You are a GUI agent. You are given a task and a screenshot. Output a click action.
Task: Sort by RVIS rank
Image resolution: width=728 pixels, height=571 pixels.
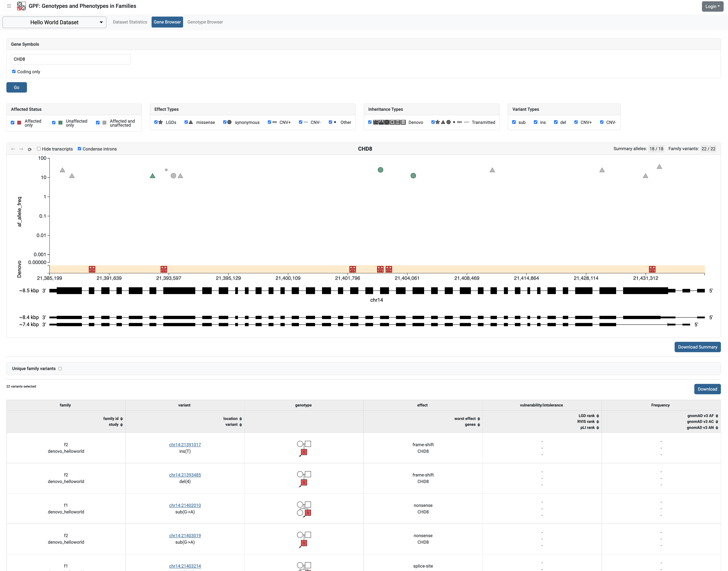598,422
